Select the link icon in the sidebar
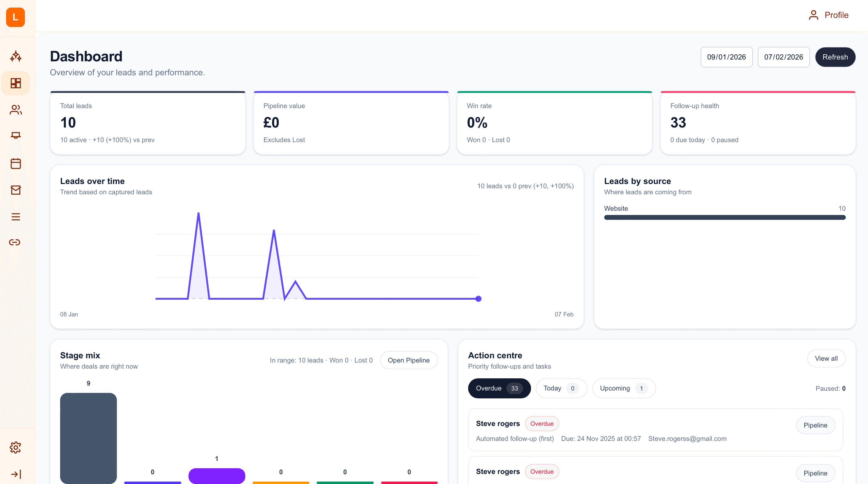868x484 pixels. (x=15, y=242)
